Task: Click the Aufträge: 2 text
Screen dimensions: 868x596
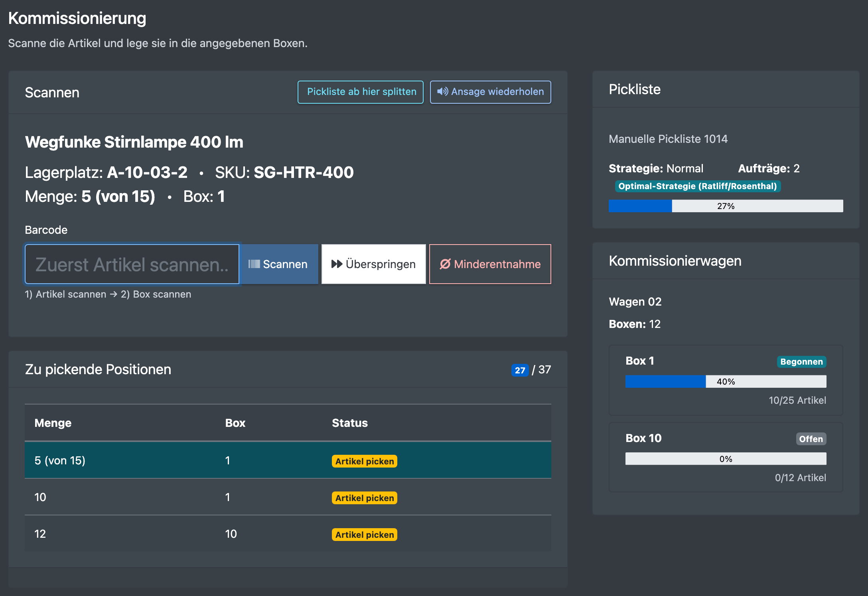Action: tap(769, 168)
